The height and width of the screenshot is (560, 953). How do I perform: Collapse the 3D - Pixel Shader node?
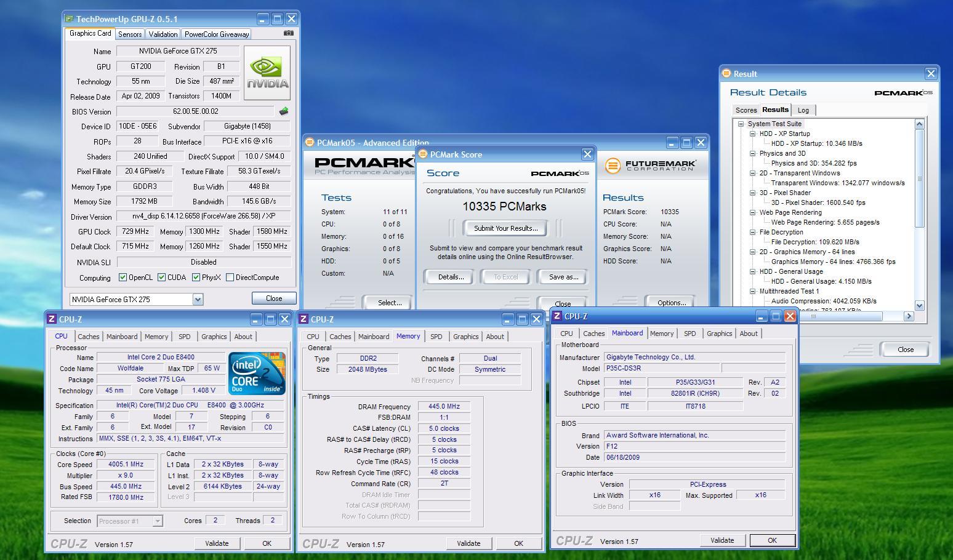coord(752,193)
